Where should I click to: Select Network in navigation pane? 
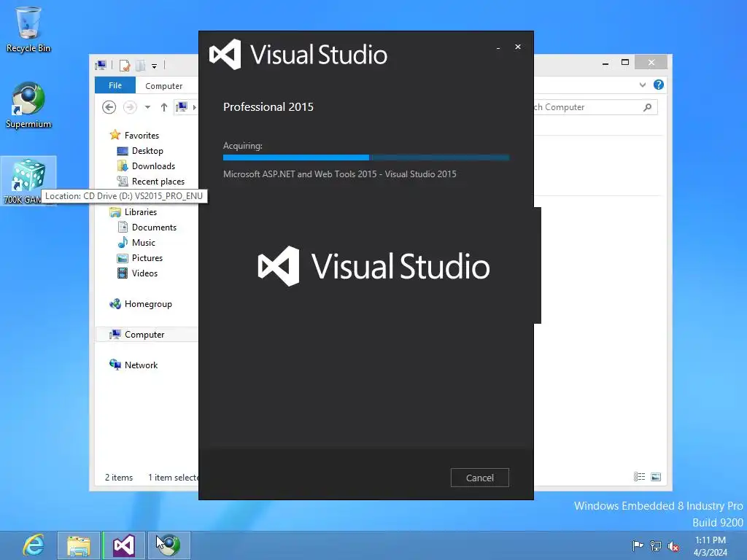click(141, 365)
